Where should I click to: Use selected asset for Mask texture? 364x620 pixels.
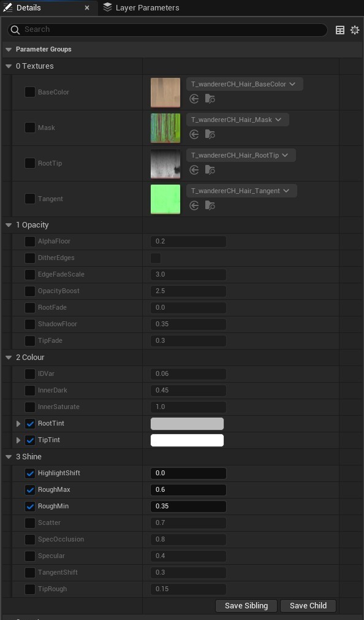pos(194,134)
